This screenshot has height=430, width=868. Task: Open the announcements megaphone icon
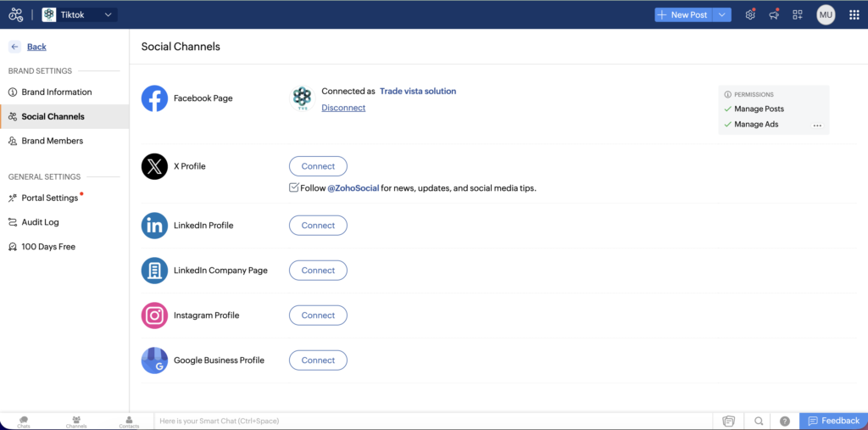pyautogui.click(x=773, y=14)
